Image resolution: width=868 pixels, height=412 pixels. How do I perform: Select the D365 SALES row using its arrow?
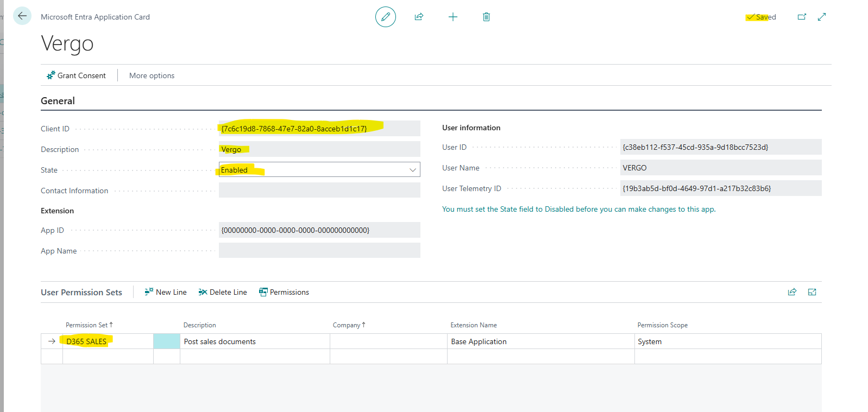52,341
